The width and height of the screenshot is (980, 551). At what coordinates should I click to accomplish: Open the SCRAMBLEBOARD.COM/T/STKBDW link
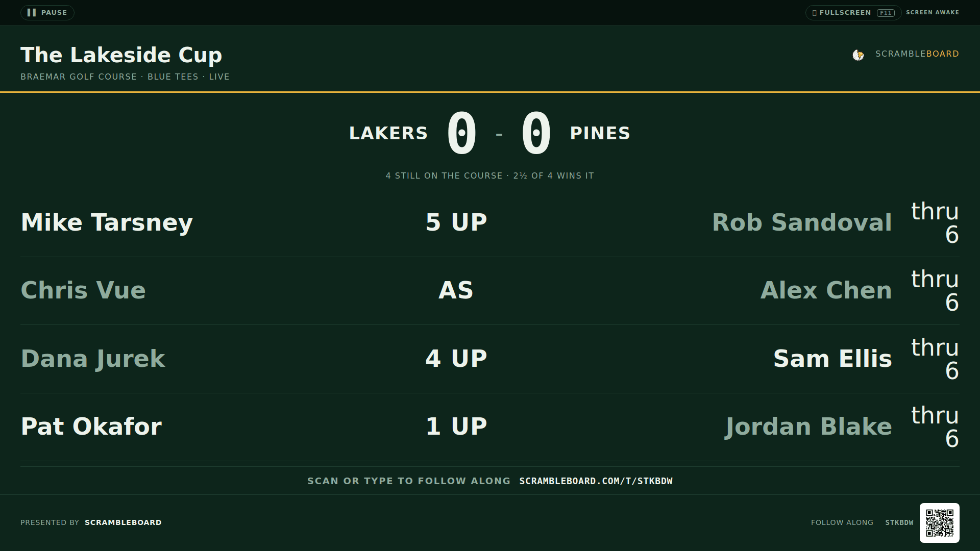tap(596, 481)
